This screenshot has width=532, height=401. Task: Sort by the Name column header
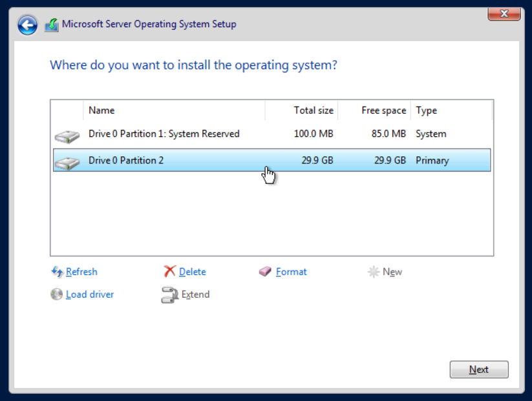tap(174, 110)
